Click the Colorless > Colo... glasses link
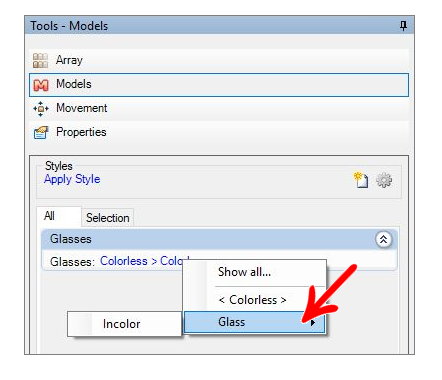Viewport: 442px width, 380px height. tap(145, 261)
